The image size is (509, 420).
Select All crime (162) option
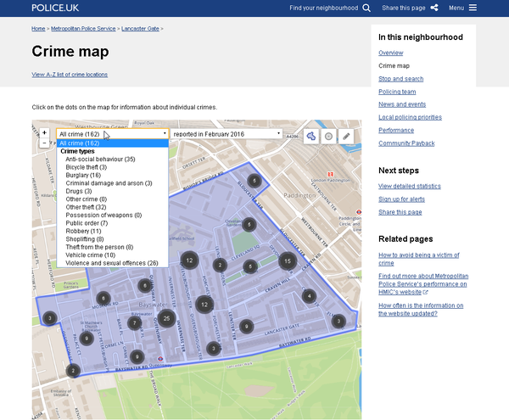(x=113, y=143)
